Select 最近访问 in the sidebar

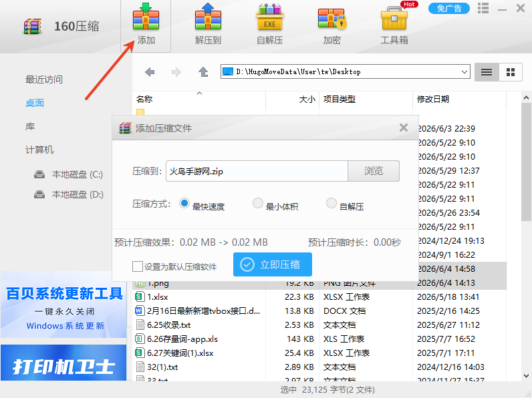43,79
